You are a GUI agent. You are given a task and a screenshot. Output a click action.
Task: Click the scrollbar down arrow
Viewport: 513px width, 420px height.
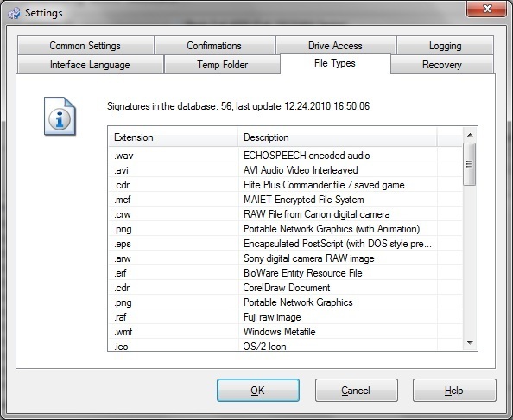click(x=470, y=343)
